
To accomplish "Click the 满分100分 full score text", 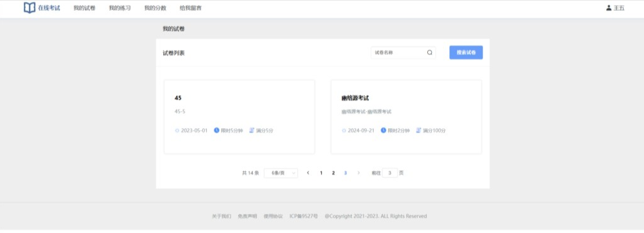I will [434, 131].
